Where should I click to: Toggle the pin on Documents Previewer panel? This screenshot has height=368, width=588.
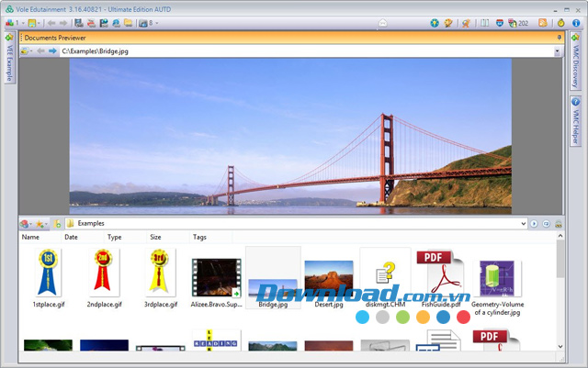pos(560,38)
